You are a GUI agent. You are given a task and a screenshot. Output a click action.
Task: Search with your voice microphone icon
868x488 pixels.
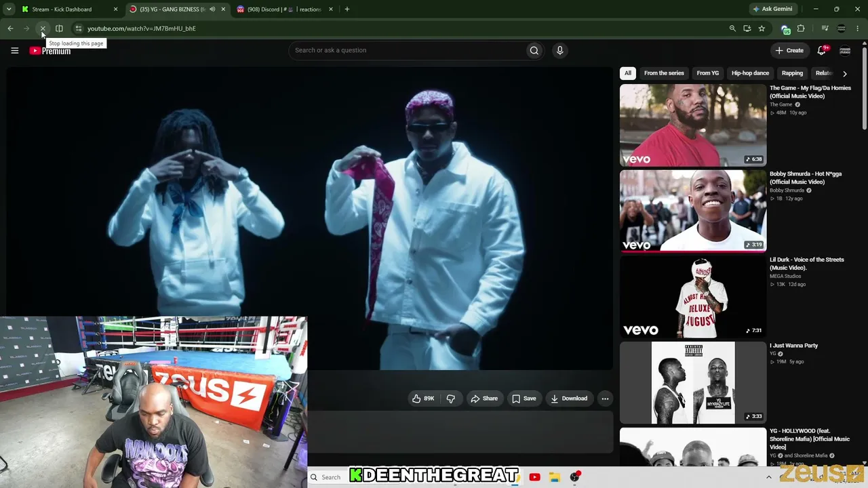[559, 50]
